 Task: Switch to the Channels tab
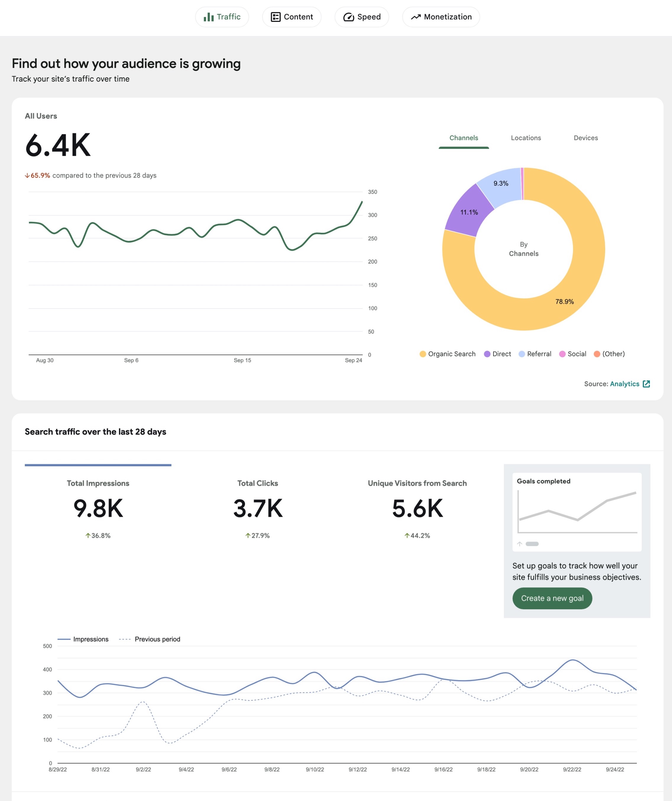[x=464, y=138]
